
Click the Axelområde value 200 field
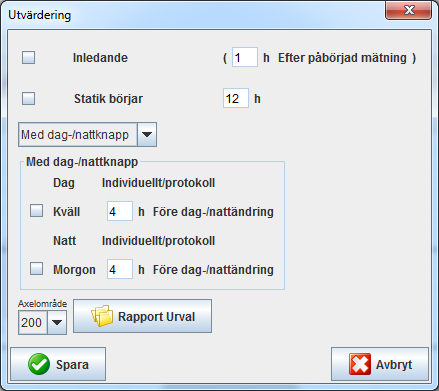[33, 322]
